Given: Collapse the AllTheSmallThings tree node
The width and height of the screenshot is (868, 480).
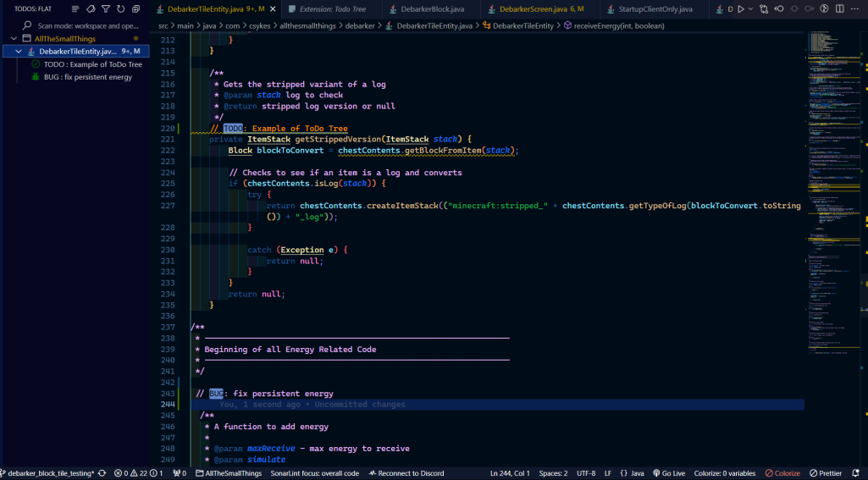Looking at the screenshot, I should [16, 39].
